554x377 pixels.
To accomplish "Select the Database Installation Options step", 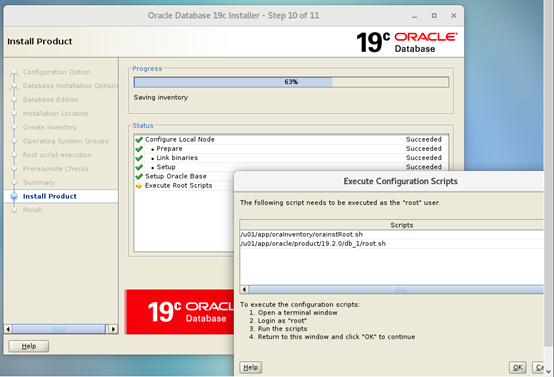I will click(x=70, y=86).
